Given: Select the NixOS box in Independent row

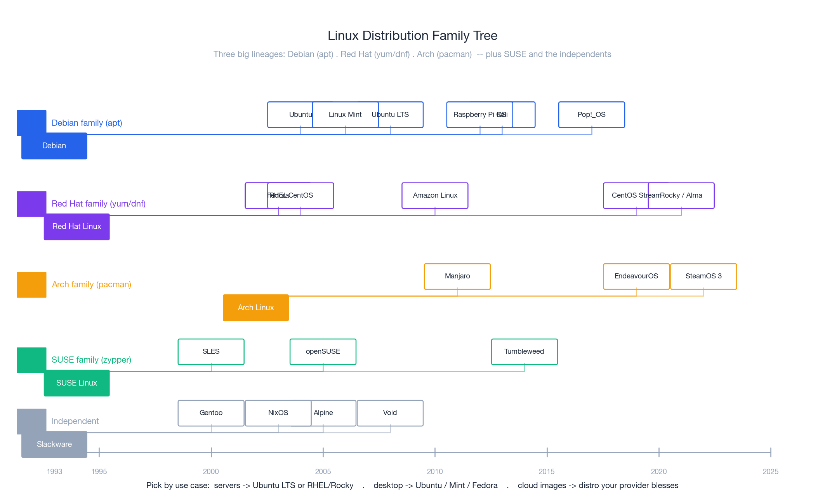Looking at the screenshot, I should (278, 413).
